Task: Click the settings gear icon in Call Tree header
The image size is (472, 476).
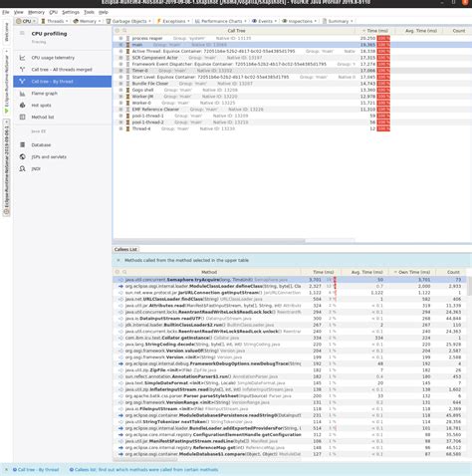Action: pyautogui.click(x=118, y=31)
